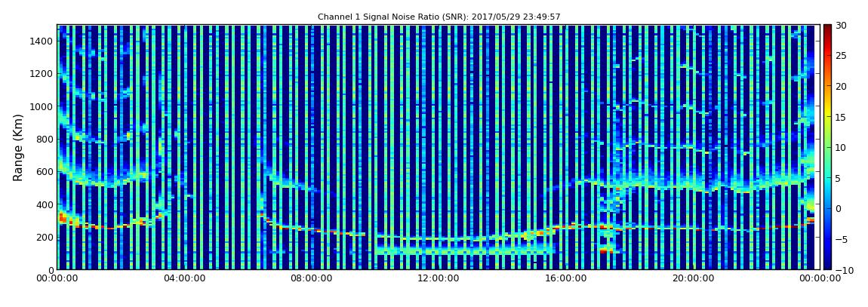Click the 1000 range tick label
The image size is (868, 307).
pos(42,106)
